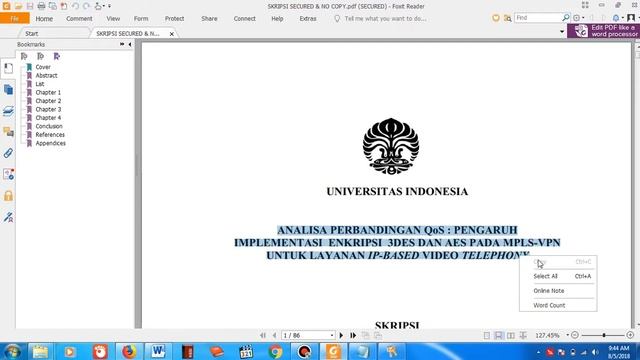Click the Print icon in quick toolbar

[41, 6]
